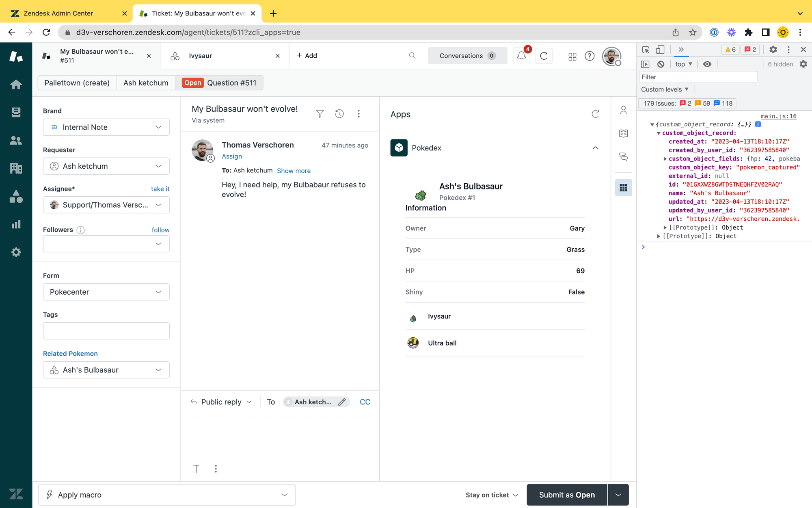
Task: Open the Form Pokecenter dropdown
Action: coord(106,292)
